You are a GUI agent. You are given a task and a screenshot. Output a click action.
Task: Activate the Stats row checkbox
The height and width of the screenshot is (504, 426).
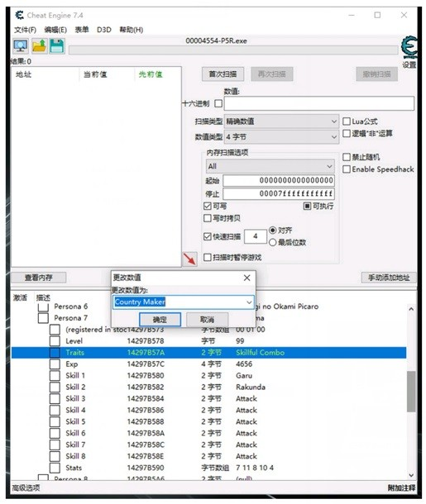(x=55, y=468)
